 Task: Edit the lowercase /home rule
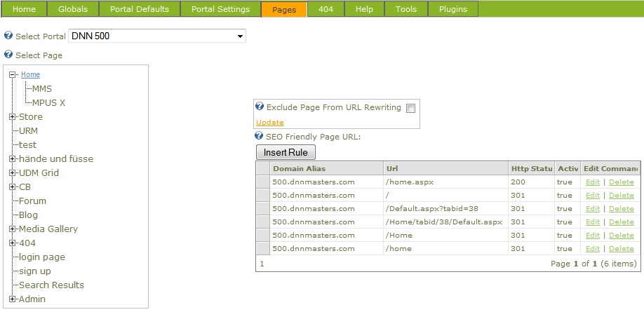tap(593, 249)
